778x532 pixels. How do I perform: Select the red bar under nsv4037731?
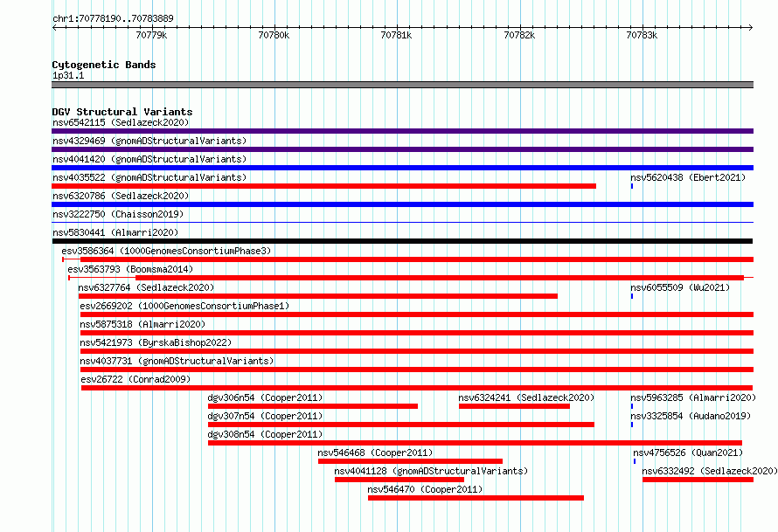pyautogui.click(x=417, y=370)
